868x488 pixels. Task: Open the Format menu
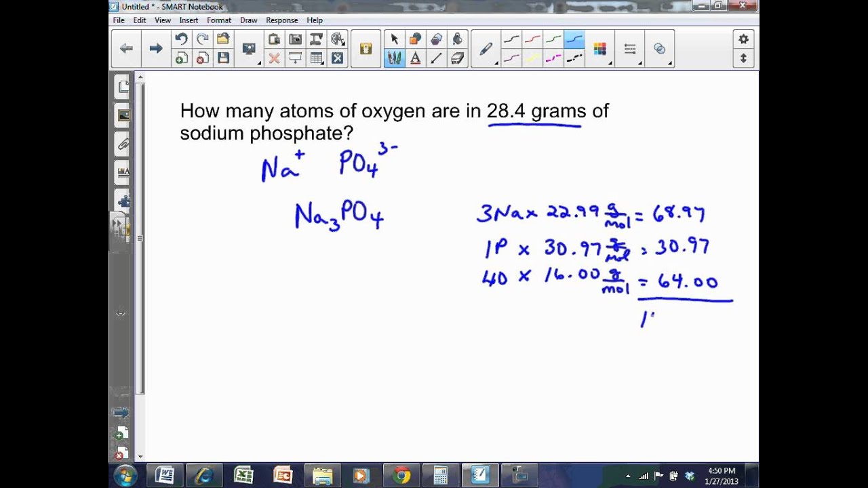[219, 20]
